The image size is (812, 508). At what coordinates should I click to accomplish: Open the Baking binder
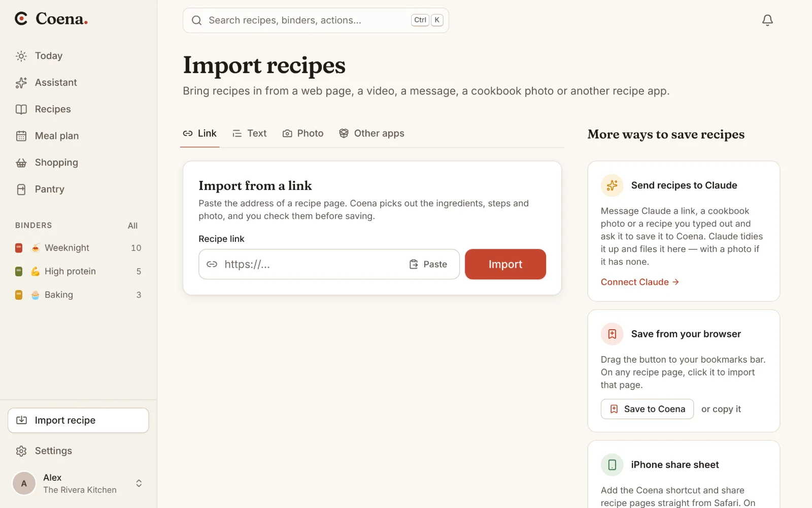(x=78, y=295)
